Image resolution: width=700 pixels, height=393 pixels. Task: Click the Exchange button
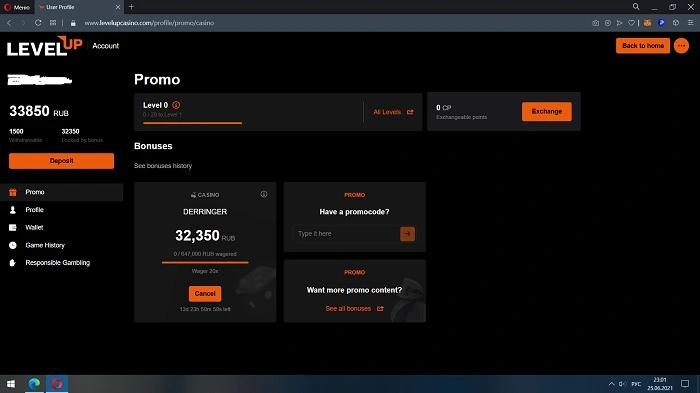point(546,112)
